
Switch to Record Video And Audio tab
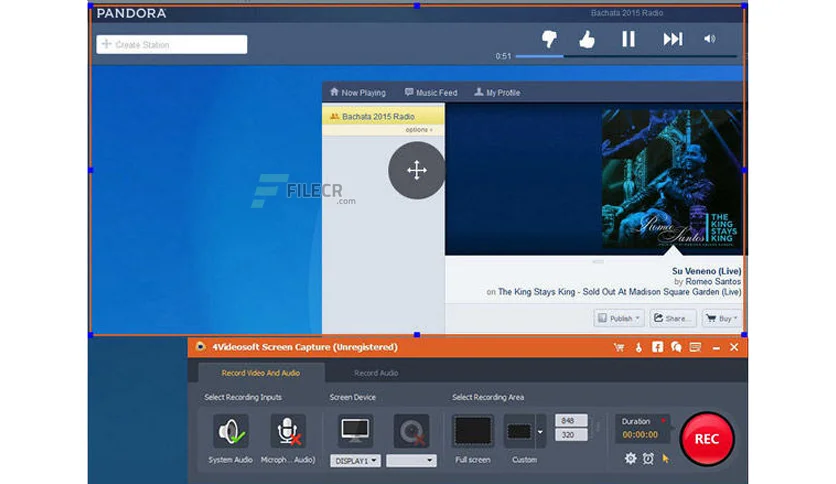pos(261,373)
